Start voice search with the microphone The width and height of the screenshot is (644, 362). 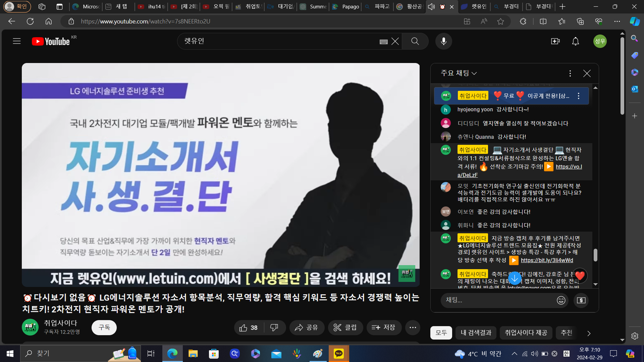point(443,41)
